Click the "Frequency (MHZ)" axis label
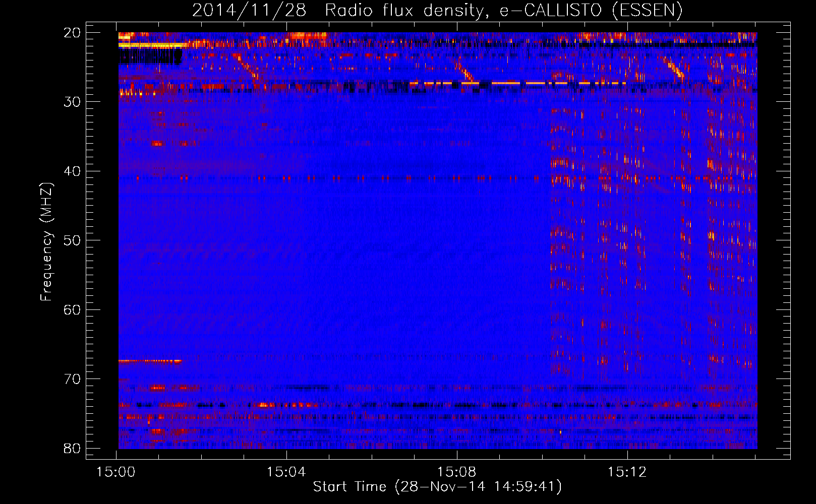 tap(46, 241)
